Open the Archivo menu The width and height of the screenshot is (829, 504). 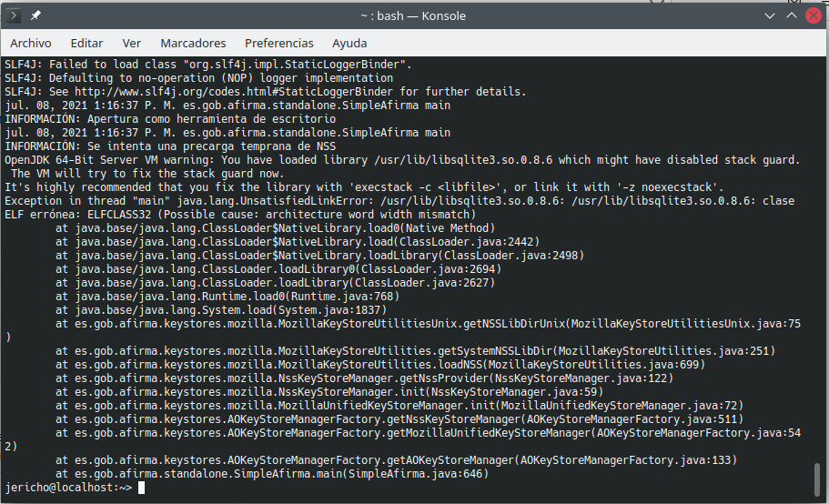click(31, 43)
